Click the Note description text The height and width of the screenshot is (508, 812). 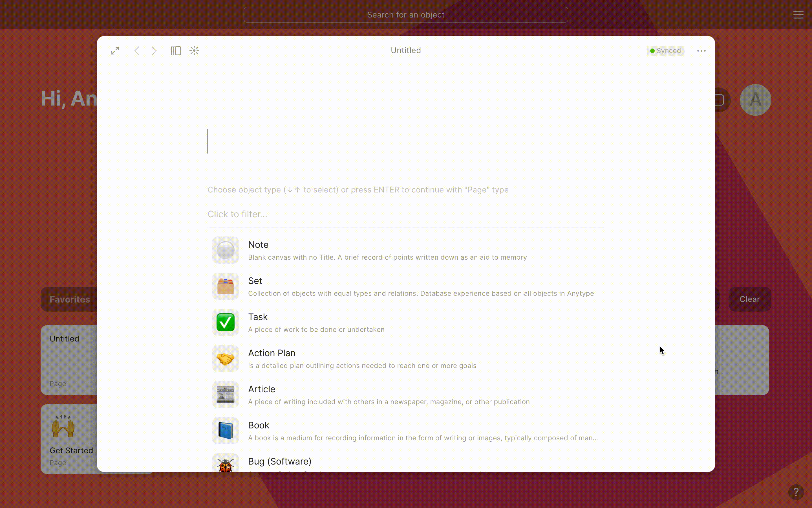387,257
